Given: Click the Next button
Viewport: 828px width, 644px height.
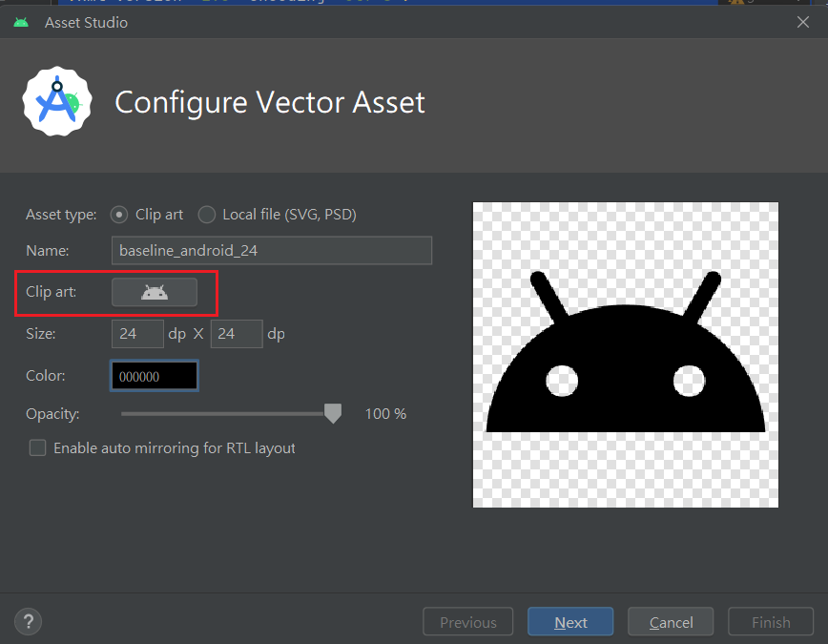Looking at the screenshot, I should coord(570,622).
